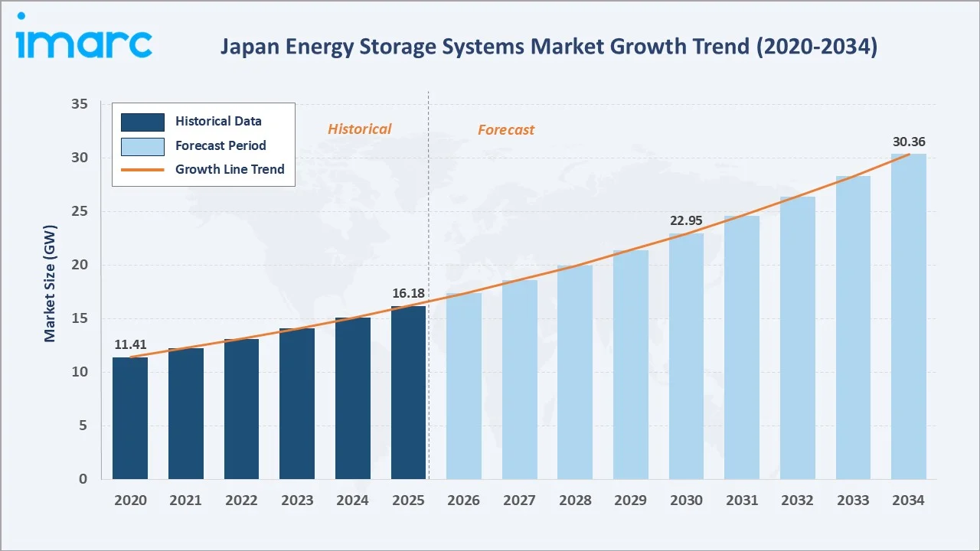This screenshot has height=551, width=980.
Task: Click the 2021 bar
Action: click(x=186, y=413)
